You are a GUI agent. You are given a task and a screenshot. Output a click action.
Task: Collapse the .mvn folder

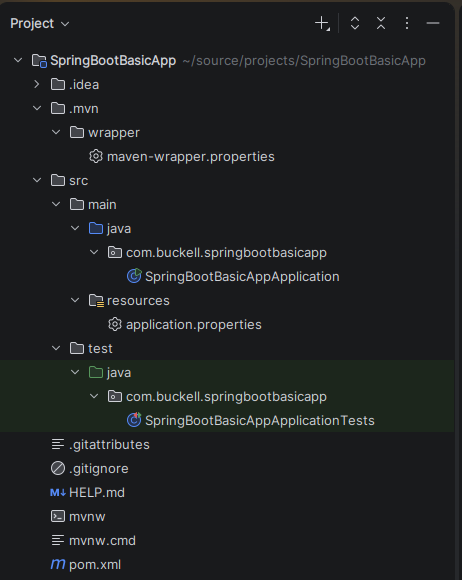(37, 108)
